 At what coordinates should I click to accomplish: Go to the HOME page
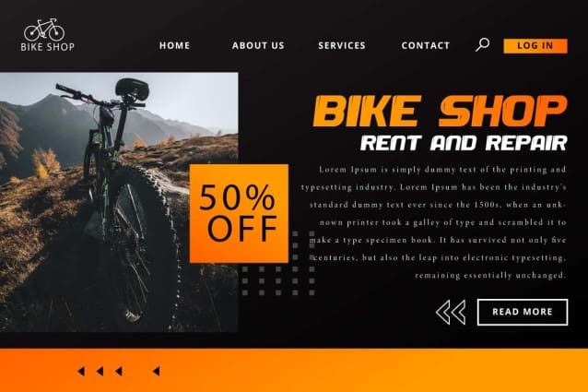[x=174, y=45]
